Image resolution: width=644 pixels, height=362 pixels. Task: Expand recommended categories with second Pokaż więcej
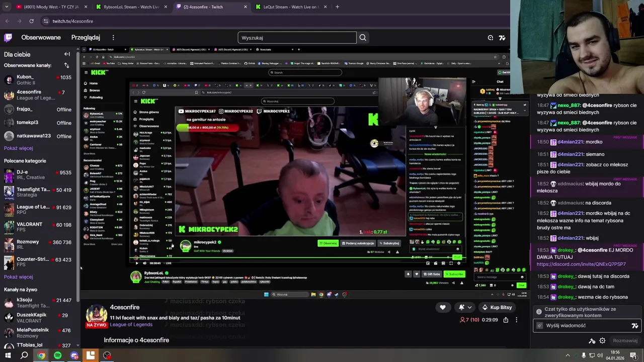pyautogui.click(x=19, y=277)
